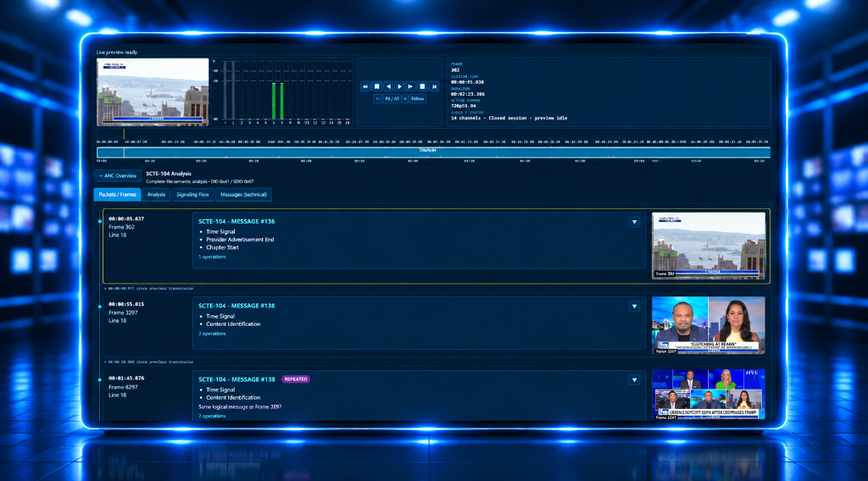Click session time value '00:00:05.038'

point(467,82)
